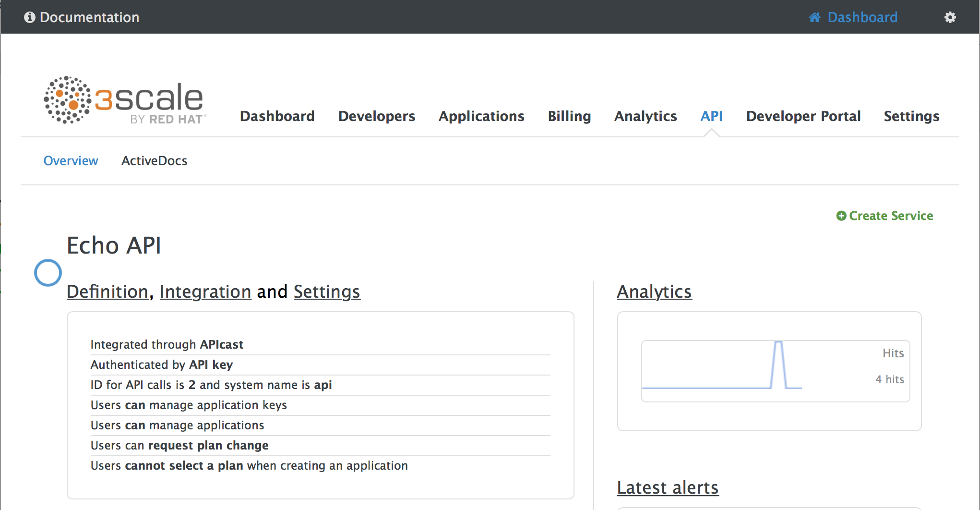980x510 pixels.
Task: Select the Overview tab
Action: click(x=71, y=161)
